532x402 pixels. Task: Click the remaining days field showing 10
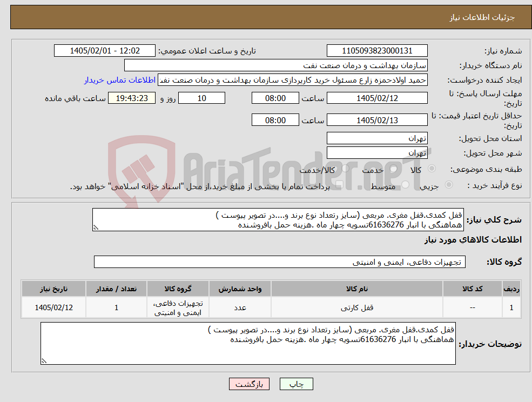[x=201, y=98]
